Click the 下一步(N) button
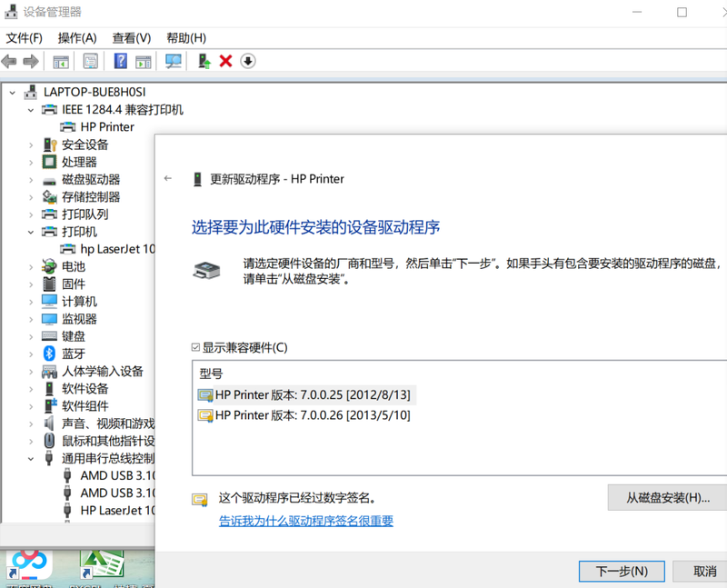Viewport: 727px width, 588px height. pyautogui.click(x=622, y=571)
